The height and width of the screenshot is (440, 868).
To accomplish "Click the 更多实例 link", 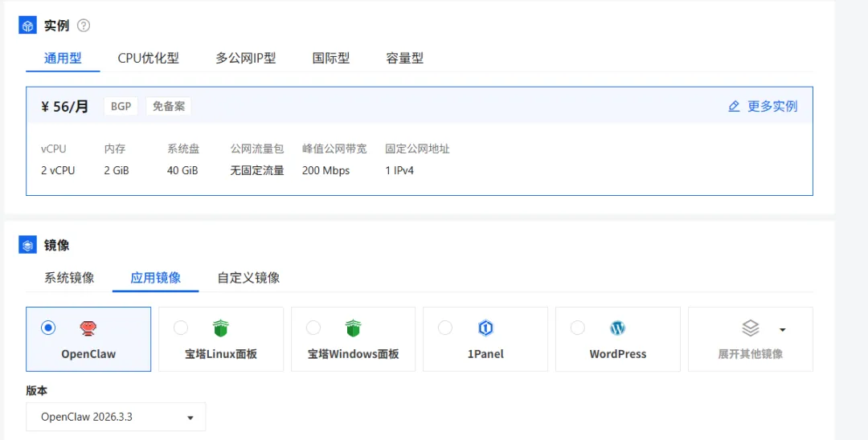I will pyautogui.click(x=772, y=106).
